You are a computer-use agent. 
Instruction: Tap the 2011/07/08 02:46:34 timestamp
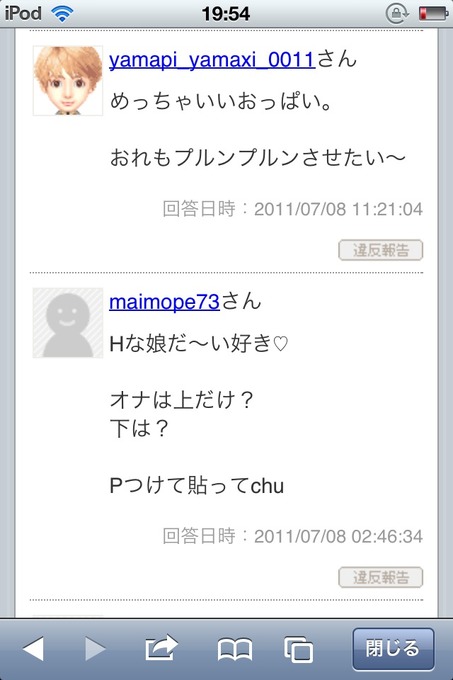click(338, 537)
